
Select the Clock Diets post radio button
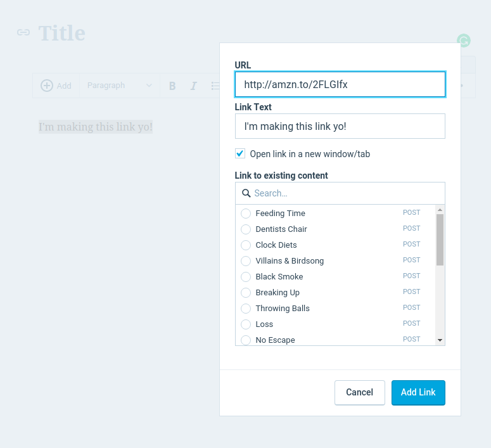pyautogui.click(x=246, y=245)
